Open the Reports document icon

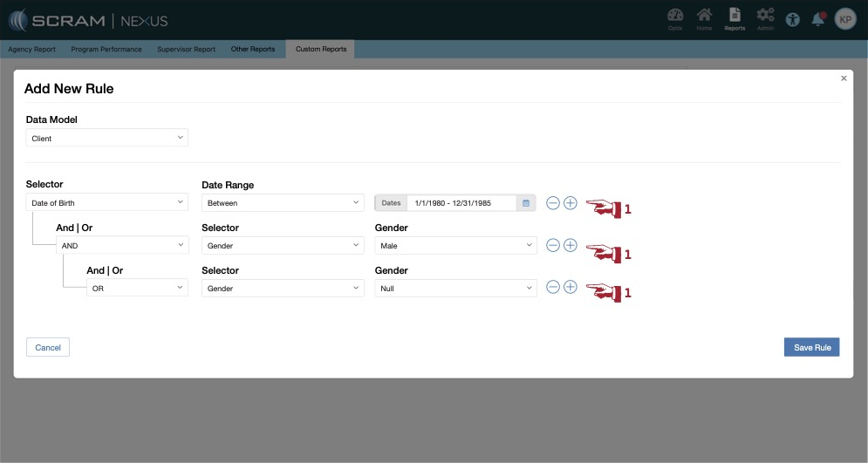coord(735,17)
